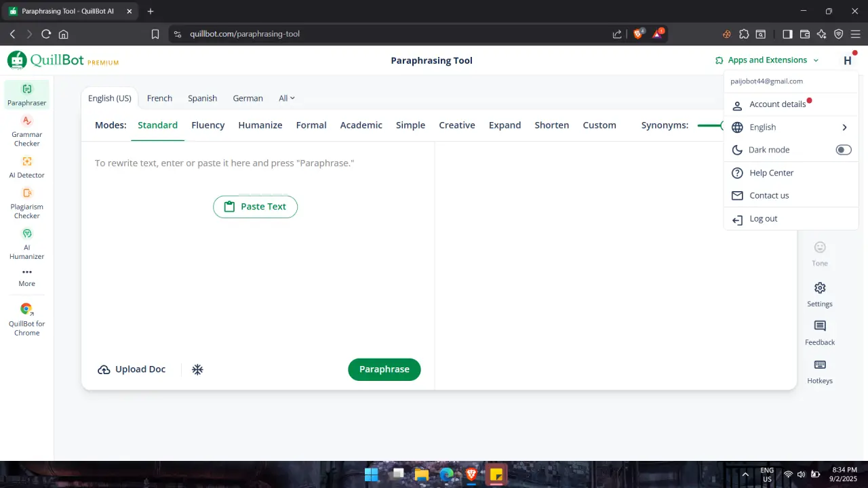
Task: Open browser extensions puzzle icon
Action: coord(744,34)
